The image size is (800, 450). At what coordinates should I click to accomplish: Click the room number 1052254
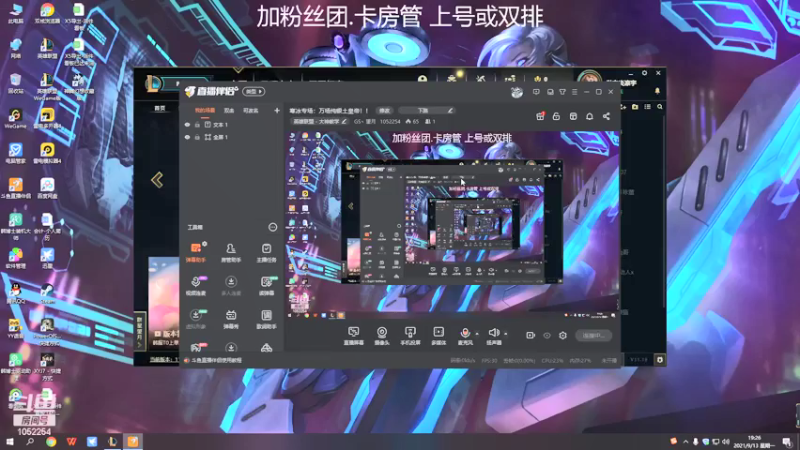coord(390,121)
